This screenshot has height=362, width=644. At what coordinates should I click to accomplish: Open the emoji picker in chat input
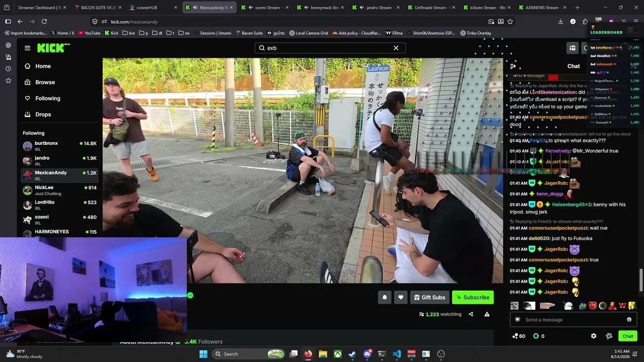629,320
